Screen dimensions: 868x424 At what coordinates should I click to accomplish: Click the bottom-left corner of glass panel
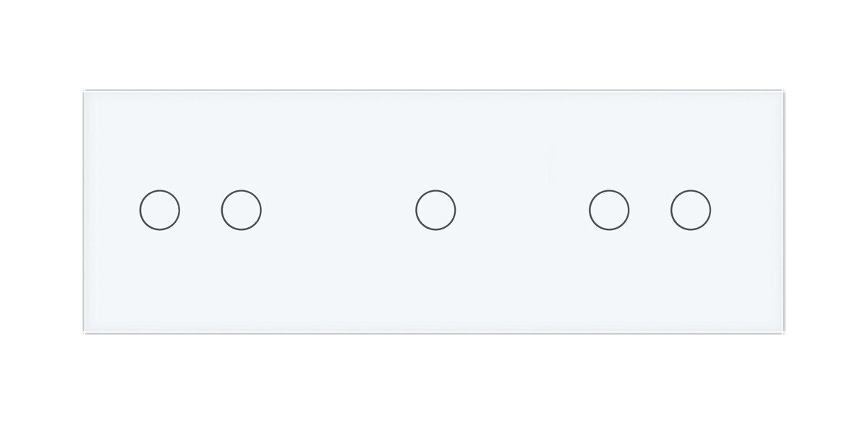click(85, 331)
